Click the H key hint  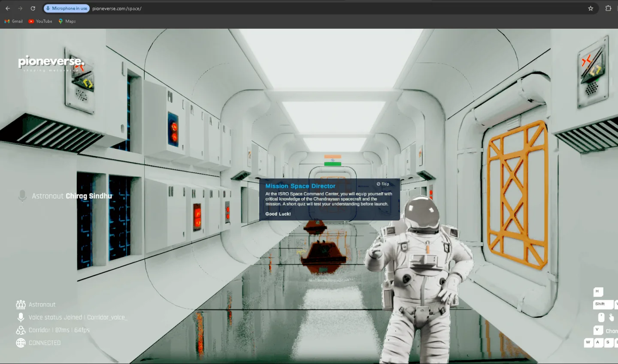(x=598, y=292)
